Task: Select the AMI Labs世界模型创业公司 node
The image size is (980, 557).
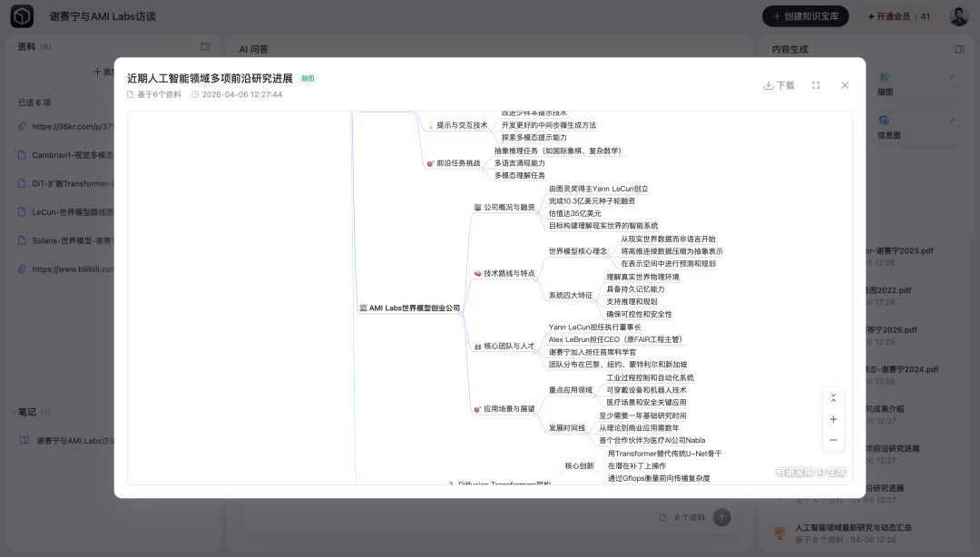Action: [410, 308]
